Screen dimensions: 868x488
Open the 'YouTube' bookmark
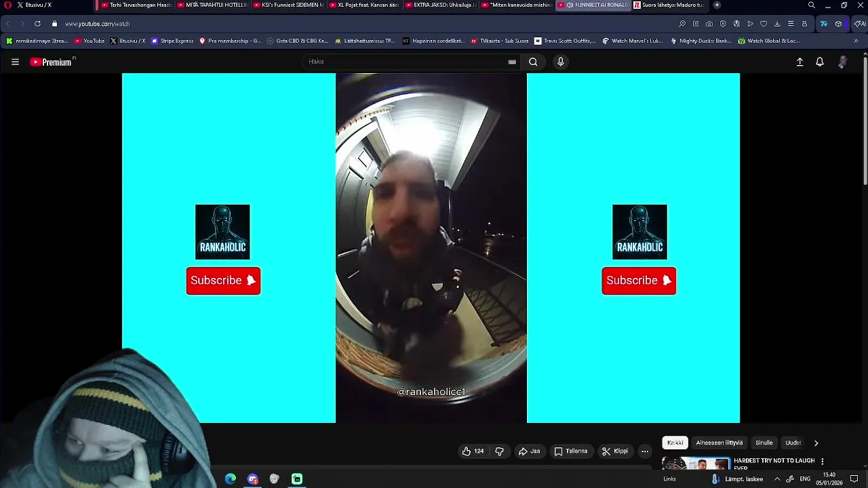click(90, 41)
